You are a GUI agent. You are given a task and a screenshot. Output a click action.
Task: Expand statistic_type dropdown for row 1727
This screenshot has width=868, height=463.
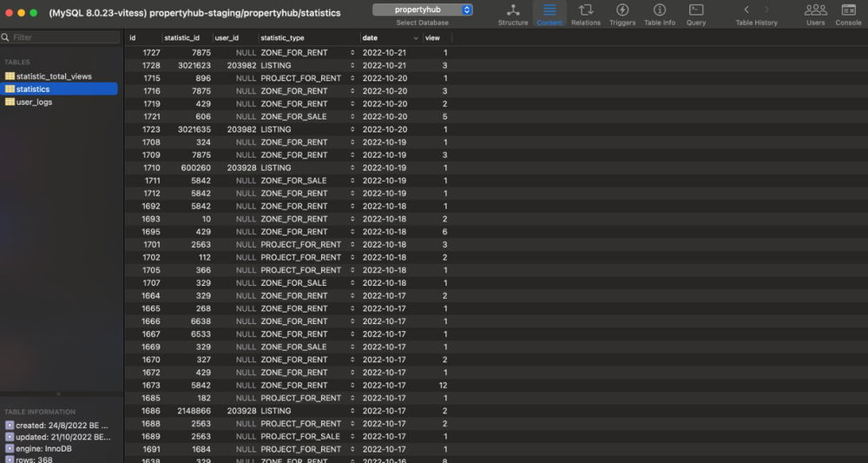click(x=352, y=53)
